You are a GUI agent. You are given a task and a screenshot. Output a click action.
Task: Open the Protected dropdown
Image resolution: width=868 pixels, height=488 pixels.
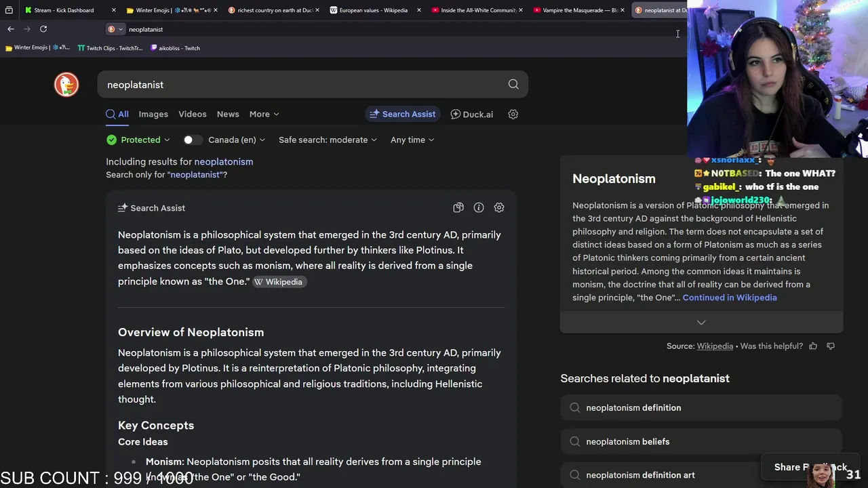click(138, 140)
